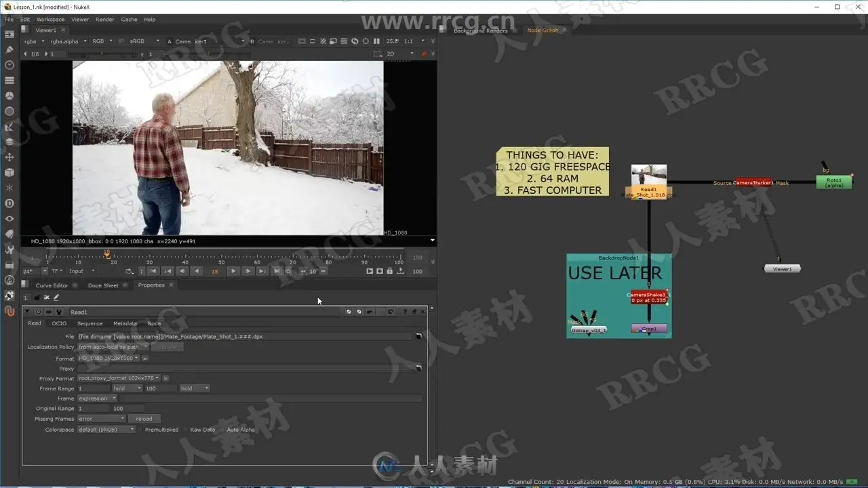Open the Render menu

(104, 19)
